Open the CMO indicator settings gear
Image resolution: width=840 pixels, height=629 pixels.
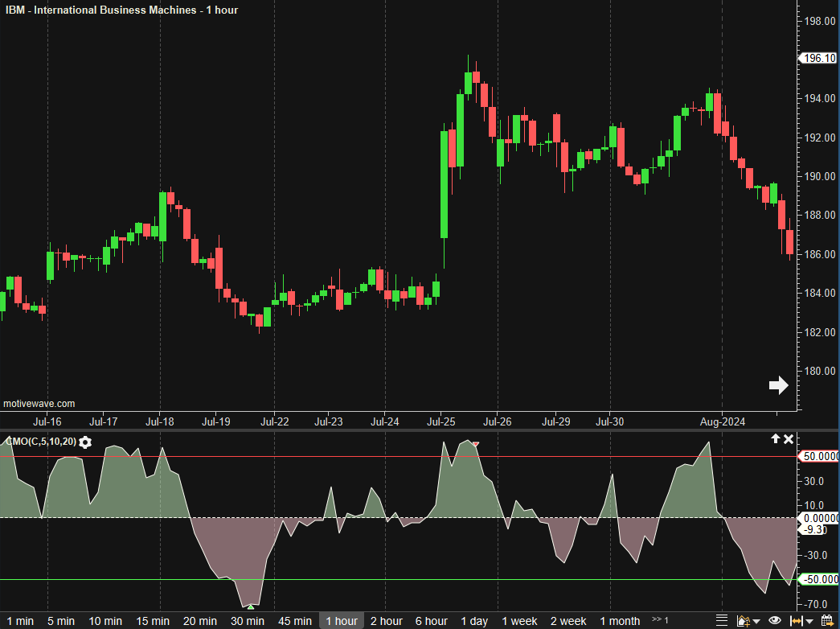pos(85,442)
